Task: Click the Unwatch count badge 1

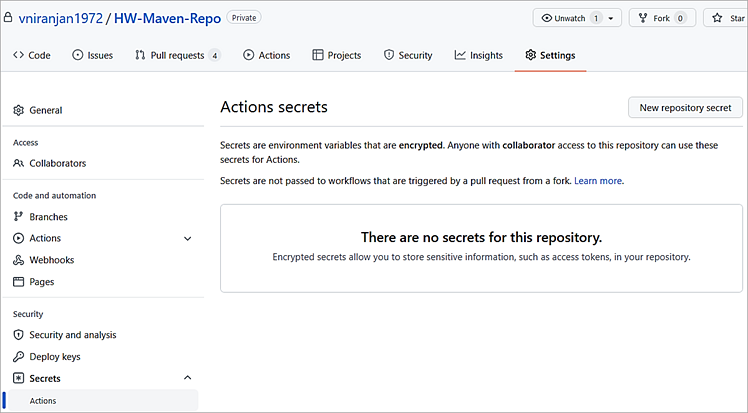Action: click(x=596, y=18)
